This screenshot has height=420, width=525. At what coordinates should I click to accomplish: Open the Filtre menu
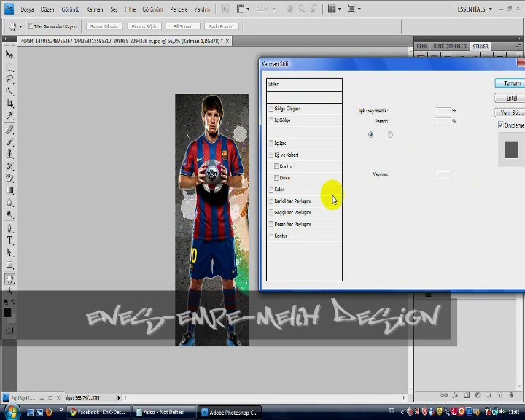click(131, 9)
